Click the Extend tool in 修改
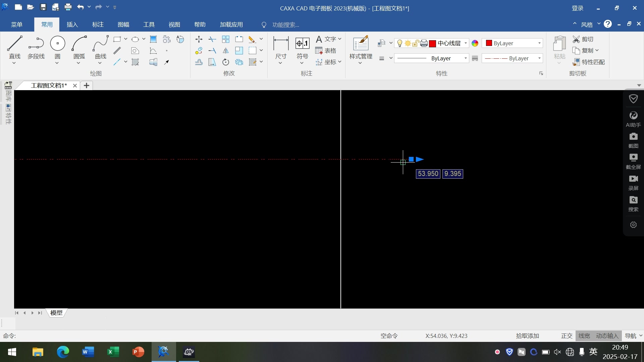The height and width of the screenshot is (362, 644). (212, 51)
